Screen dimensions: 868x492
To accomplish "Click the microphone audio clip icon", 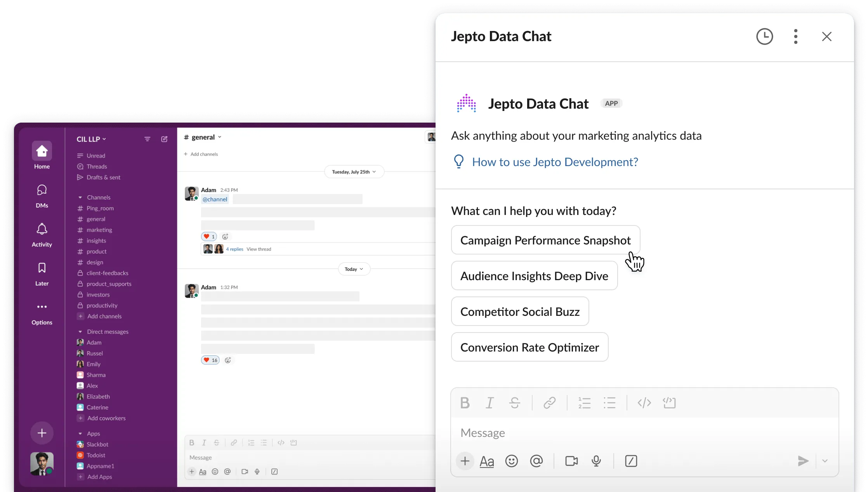I will (x=596, y=461).
